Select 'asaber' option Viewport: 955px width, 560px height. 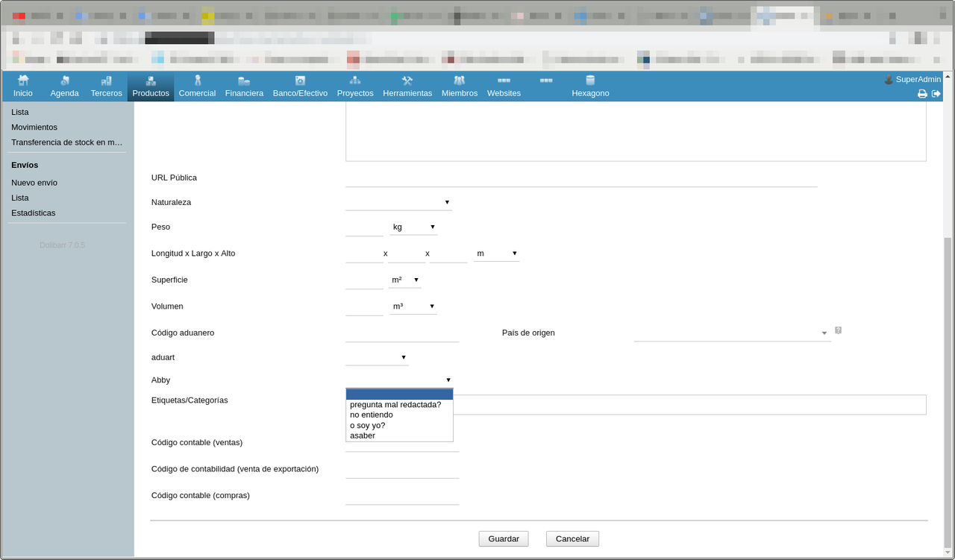tap(399, 435)
